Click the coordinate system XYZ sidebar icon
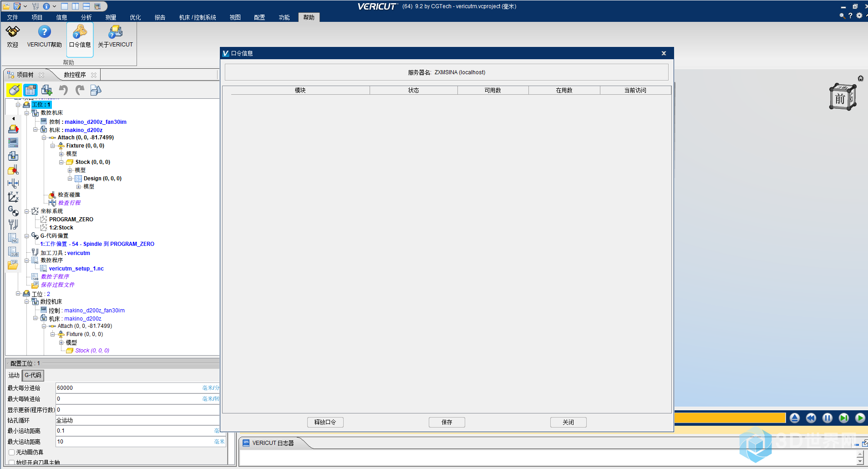 coord(13,197)
